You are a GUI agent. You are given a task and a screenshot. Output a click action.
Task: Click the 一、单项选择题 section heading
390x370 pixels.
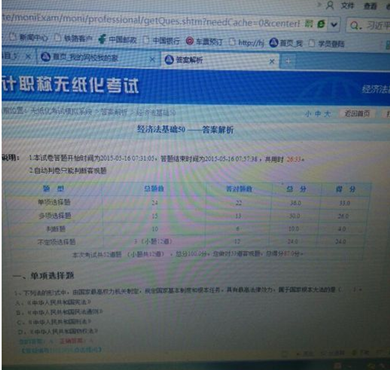point(43,276)
